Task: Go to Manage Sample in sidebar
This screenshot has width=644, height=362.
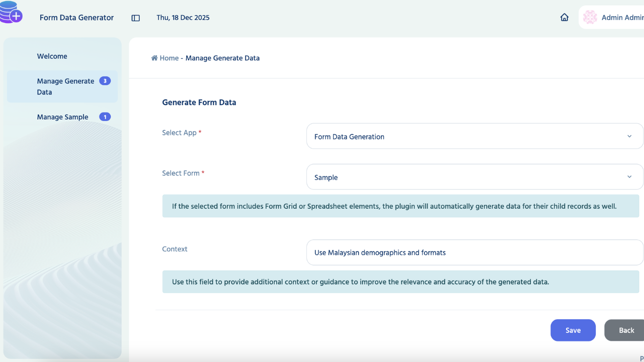Action: pos(62,117)
